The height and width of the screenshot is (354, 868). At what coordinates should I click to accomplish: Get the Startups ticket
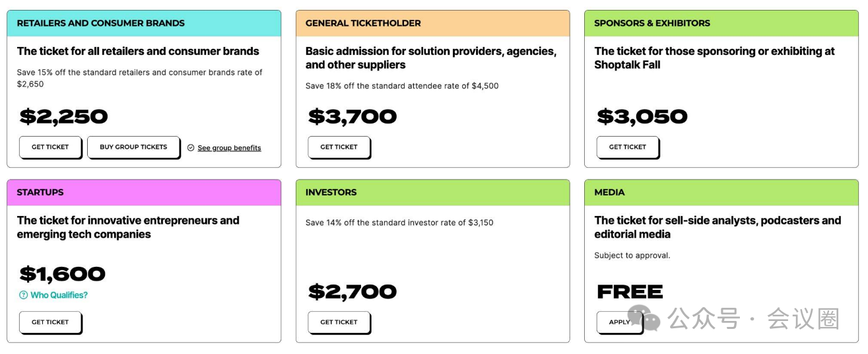50,322
